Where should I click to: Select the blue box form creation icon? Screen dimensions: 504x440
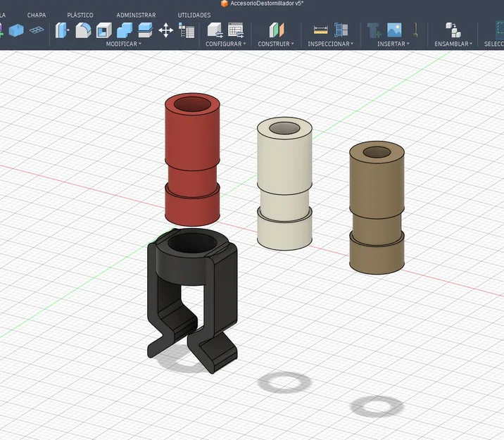click(x=16, y=31)
